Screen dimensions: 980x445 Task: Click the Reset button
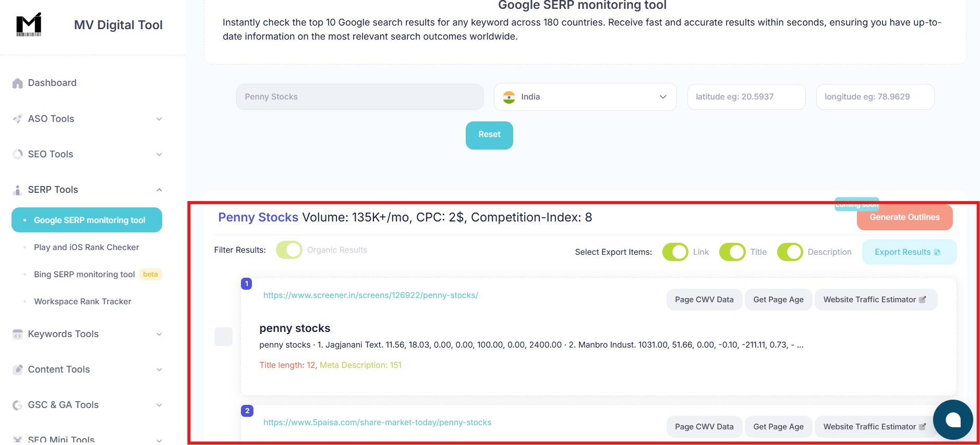click(489, 135)
